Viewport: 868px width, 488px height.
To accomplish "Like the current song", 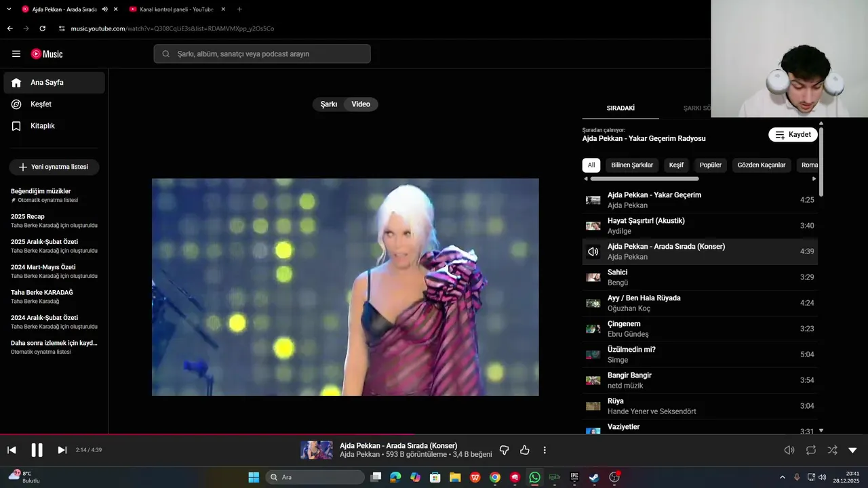I will click(524, 450).
